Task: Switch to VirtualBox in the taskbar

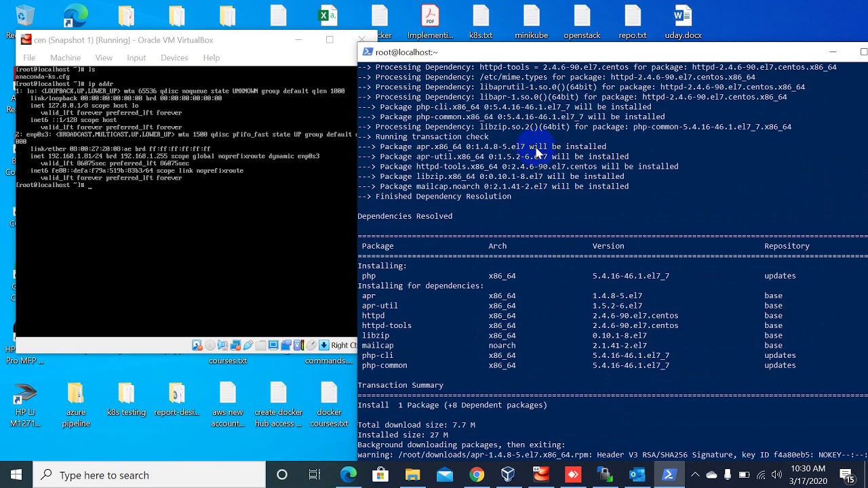Action: point(508,474)
